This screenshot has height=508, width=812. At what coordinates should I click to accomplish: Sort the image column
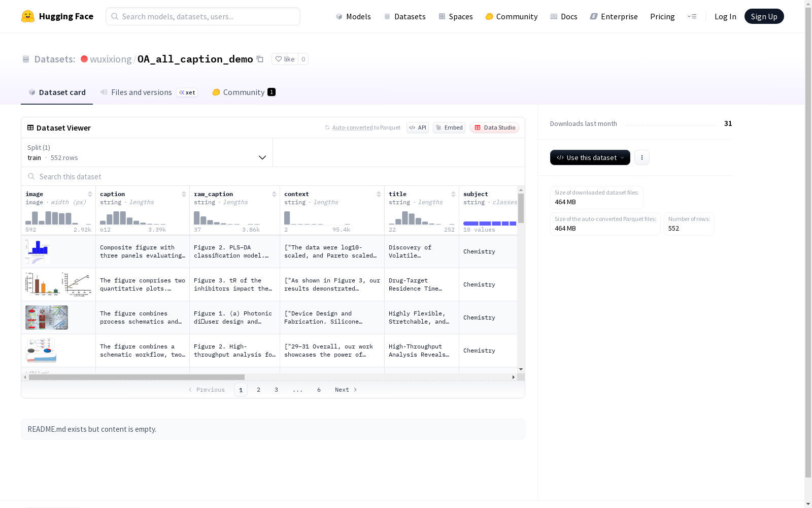90,194
